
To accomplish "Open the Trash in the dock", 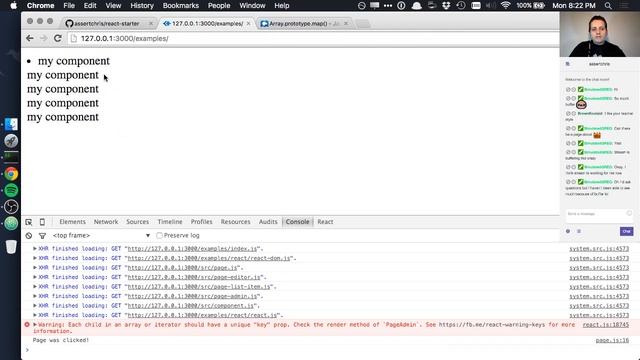I will coord(11,246).
